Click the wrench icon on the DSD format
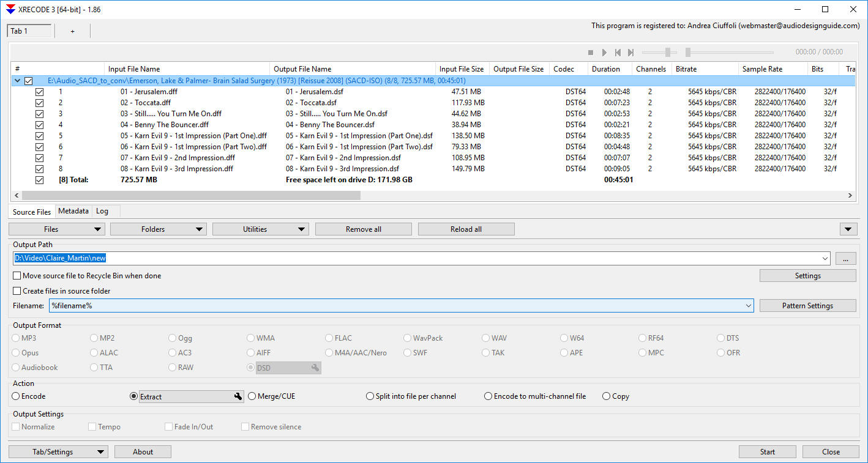868x463 pixels. pos(315,368)
